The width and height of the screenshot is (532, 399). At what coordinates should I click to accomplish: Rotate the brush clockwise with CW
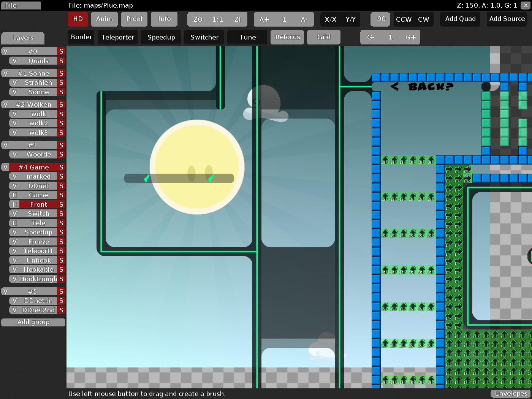423,19
